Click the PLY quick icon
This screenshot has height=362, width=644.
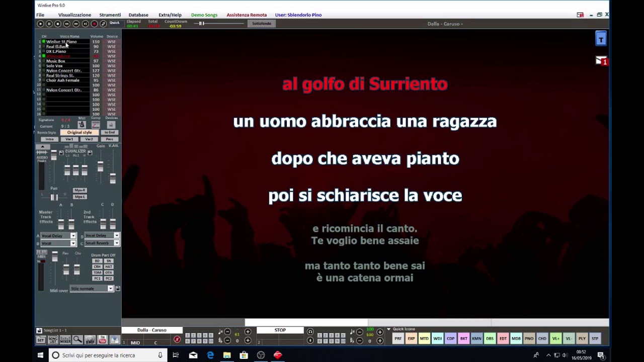coord(582,338)
